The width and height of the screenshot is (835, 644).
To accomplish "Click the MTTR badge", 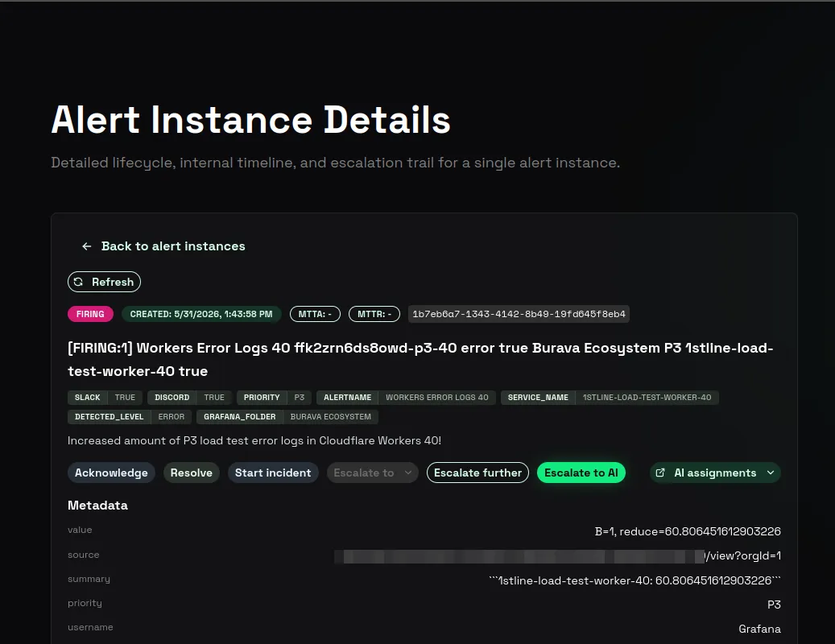I will click(x=374, y=314).
